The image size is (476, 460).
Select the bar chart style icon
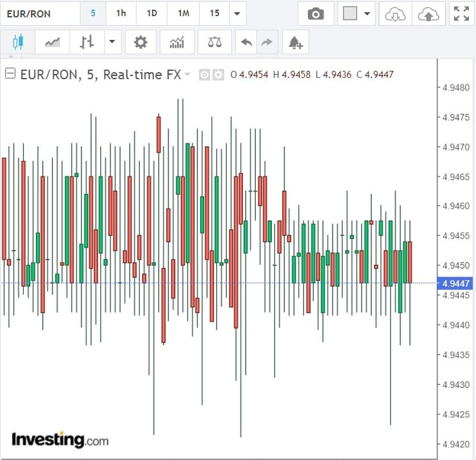coord(87,42)
